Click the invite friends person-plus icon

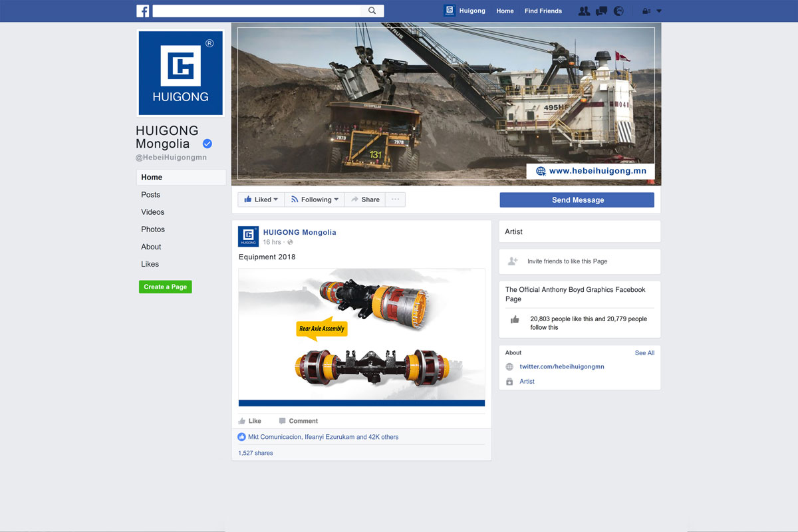(513, 261)
